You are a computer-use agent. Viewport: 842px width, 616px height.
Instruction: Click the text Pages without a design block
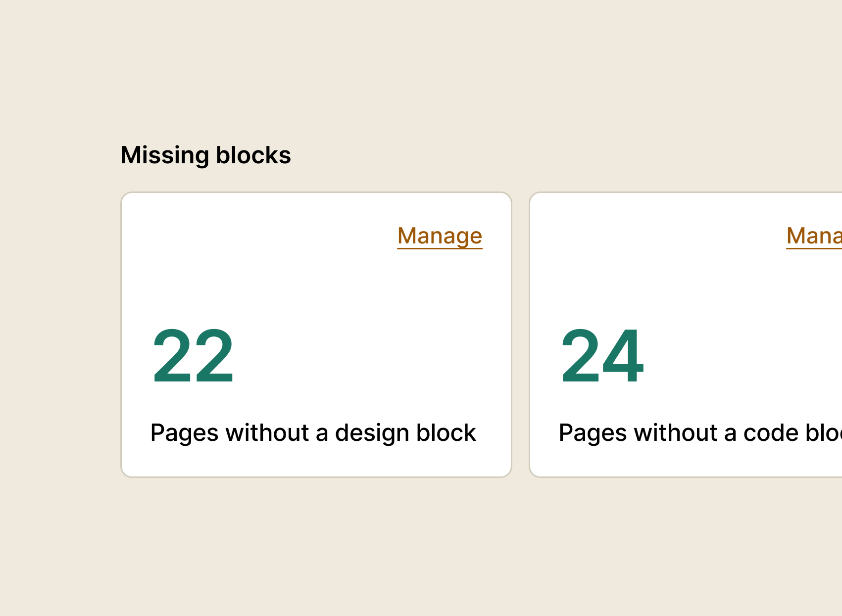[x=313, y=432]
